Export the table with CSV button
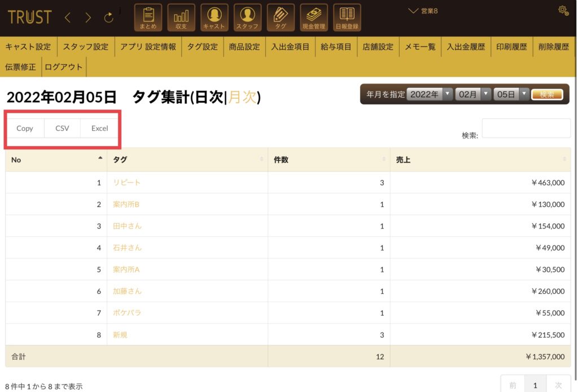Viewport: 578px width, 392px height. tap(62, 128)
